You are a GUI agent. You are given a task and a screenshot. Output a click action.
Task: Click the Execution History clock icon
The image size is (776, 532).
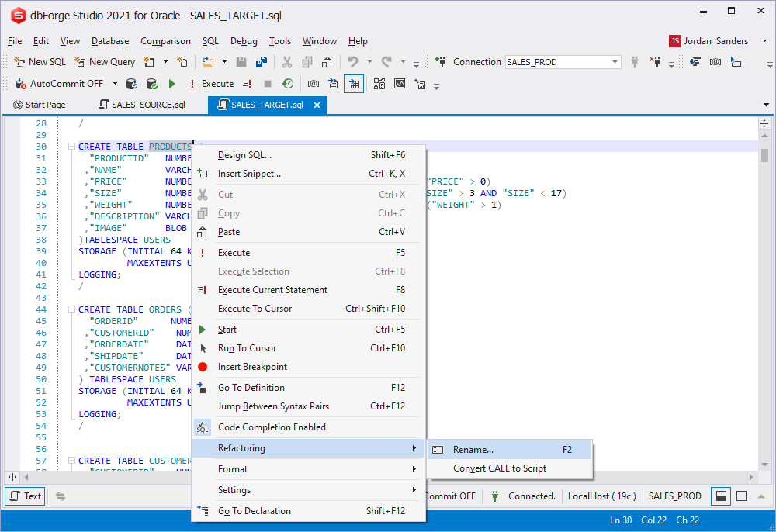pos(288,84)
